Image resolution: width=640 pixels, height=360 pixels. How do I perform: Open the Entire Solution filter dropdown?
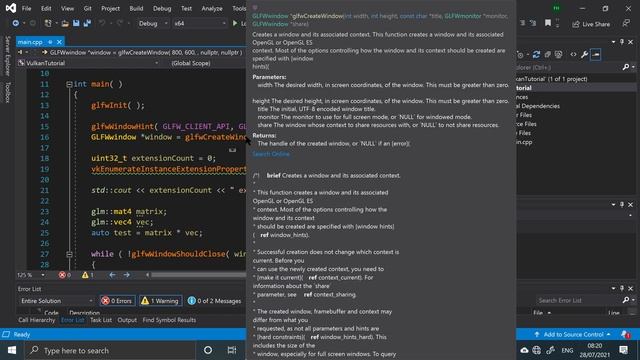click(57, 301)
